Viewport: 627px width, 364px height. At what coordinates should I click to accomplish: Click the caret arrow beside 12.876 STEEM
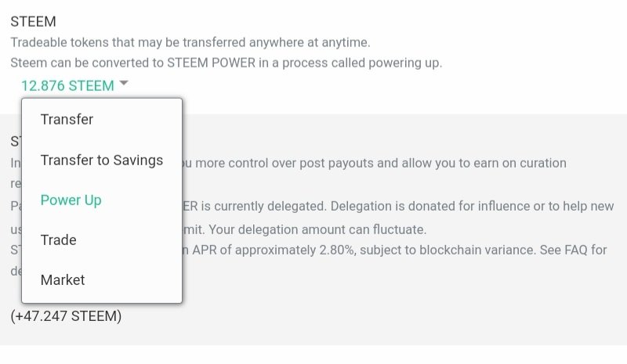pyautogui.click(x=124, y=84)
